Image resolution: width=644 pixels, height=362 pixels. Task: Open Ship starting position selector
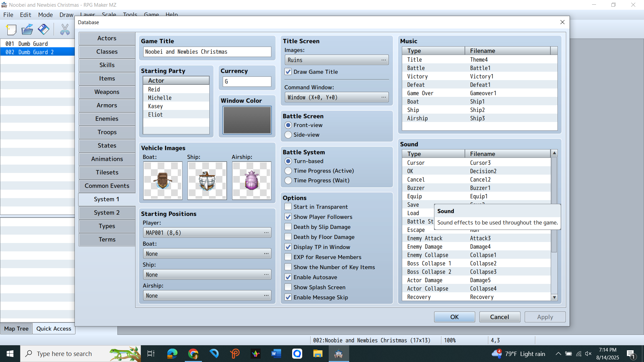click(207, 275)
